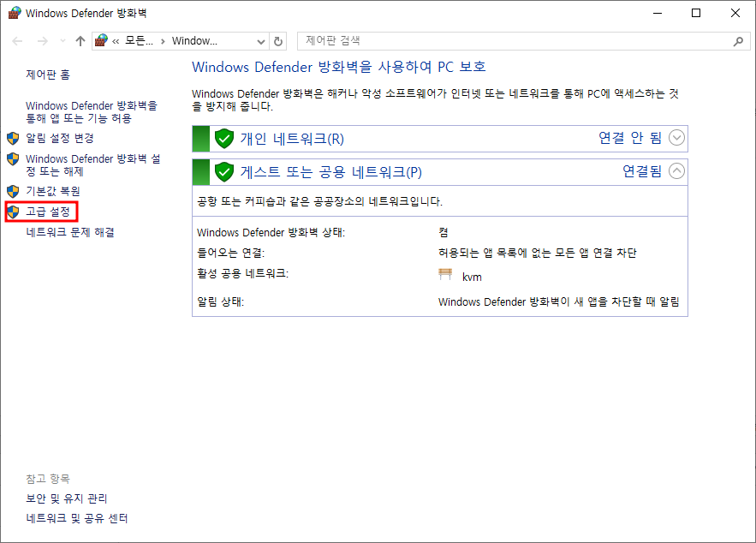Click the magnifier search icon
This screenshot has height=543, width=756.
coord(738,41)
